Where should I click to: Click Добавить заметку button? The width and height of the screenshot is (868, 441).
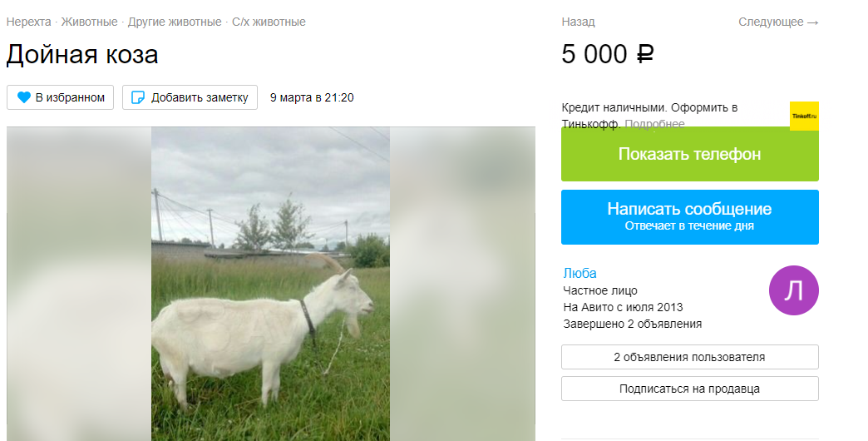[190, 97]
